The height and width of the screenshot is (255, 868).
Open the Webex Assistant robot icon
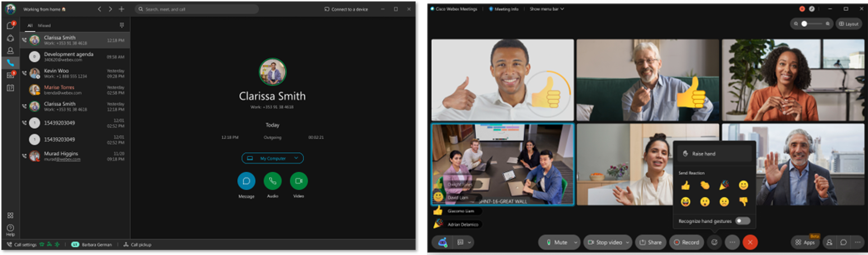[x=443, y=242]
